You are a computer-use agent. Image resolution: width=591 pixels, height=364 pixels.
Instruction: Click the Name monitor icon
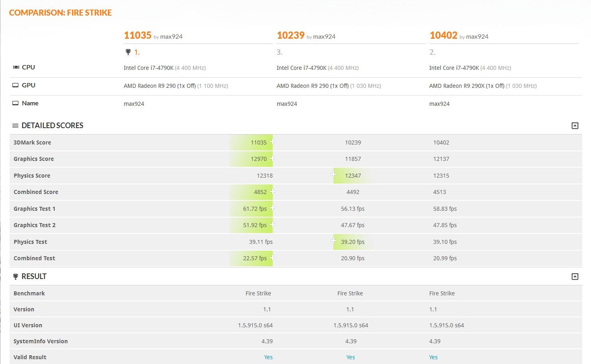pos(16,103)
